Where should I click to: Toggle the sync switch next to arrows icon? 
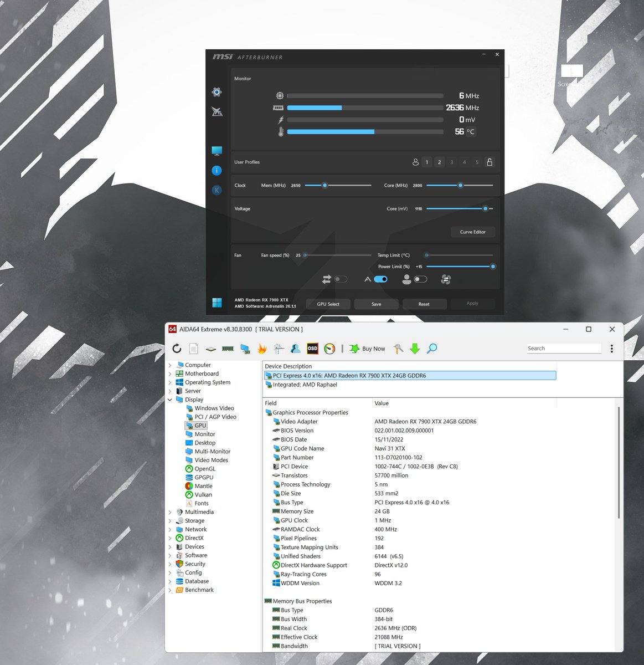tap(341, 279)
